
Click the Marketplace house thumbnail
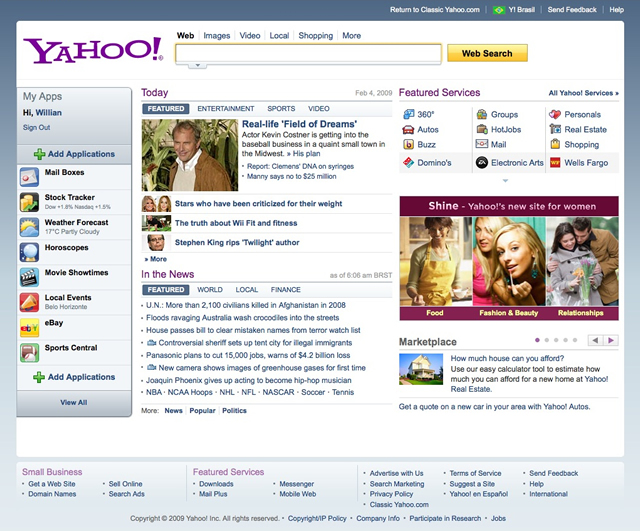tap(421, 369)
